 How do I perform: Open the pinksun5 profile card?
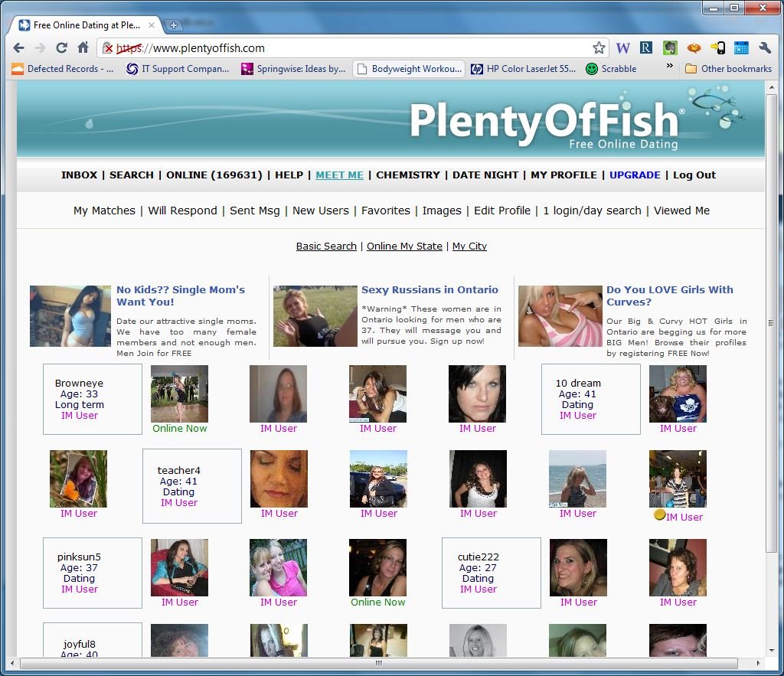pyautogui.click(x=93, y=573)
